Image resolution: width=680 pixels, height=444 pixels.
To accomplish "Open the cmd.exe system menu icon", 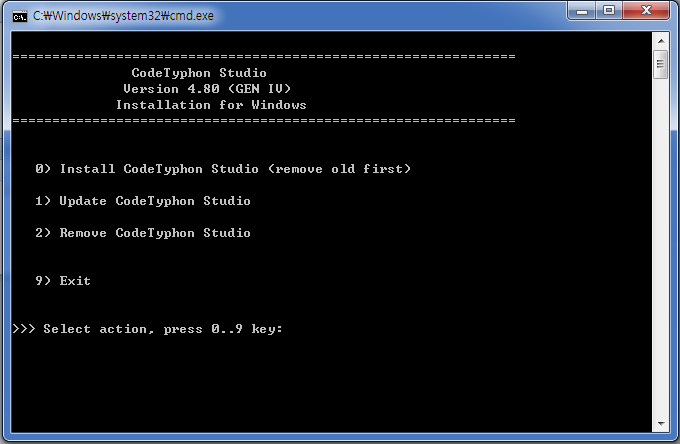I will pos(20,16).
